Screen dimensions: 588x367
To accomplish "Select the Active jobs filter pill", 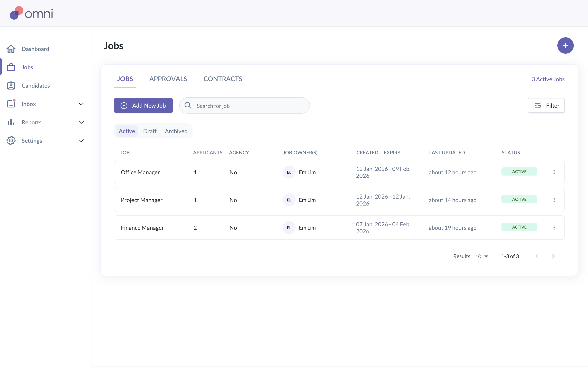I will (127, 131).
